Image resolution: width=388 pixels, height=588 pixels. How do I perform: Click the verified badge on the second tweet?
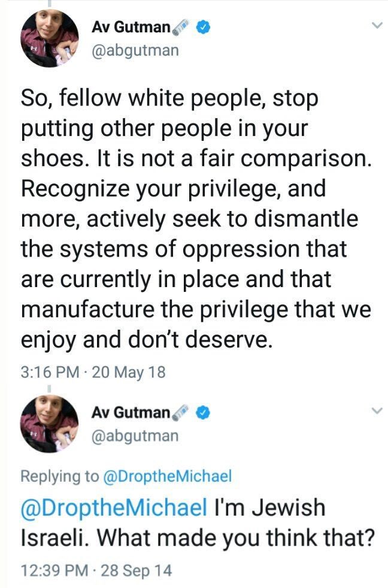tap(204, 412)
